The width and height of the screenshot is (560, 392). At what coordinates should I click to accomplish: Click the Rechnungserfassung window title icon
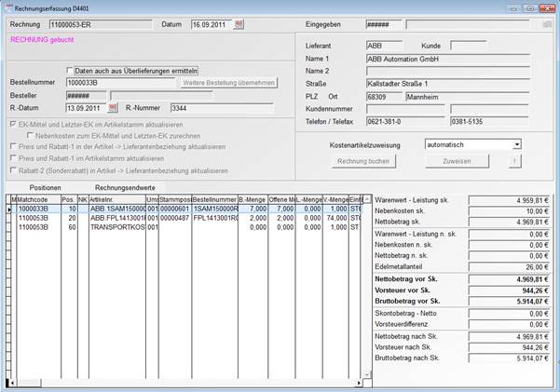tap(8, 7)
